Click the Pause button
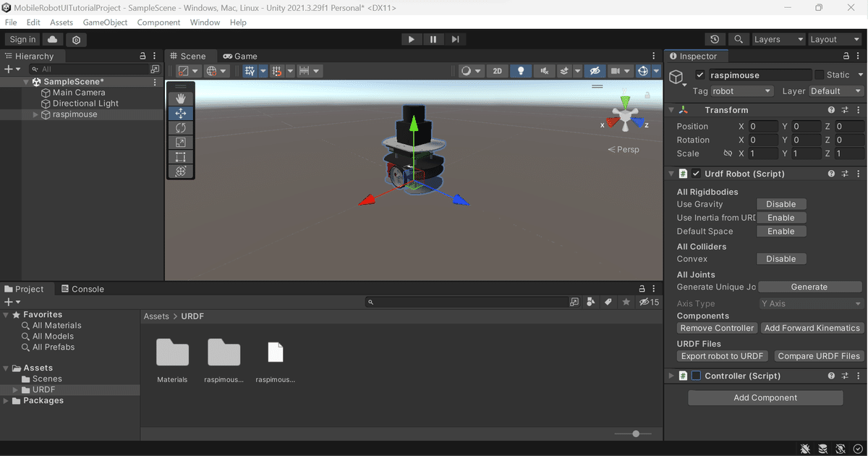 tap(433, 40)
